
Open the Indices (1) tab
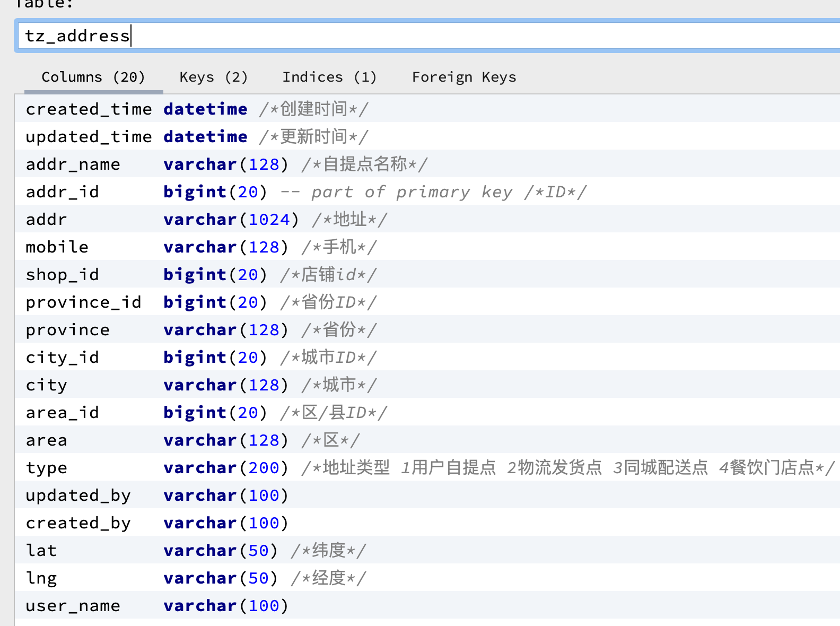[329, 77]
